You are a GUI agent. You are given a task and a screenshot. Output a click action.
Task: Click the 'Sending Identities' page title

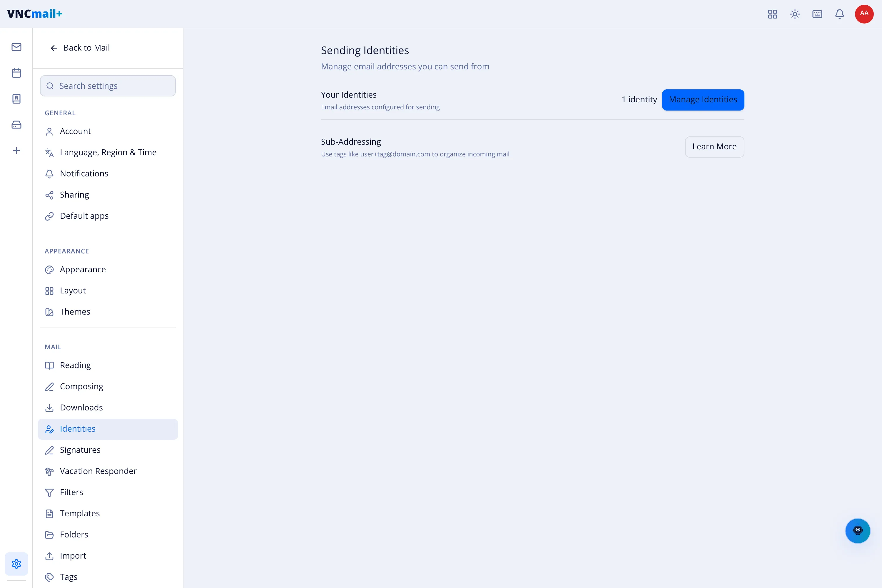[365, 50]
